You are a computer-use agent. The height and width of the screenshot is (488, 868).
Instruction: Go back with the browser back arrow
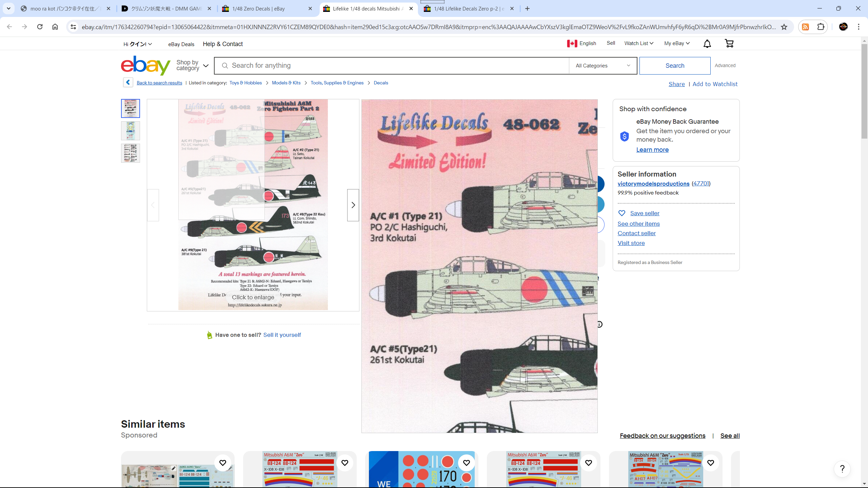9,27
